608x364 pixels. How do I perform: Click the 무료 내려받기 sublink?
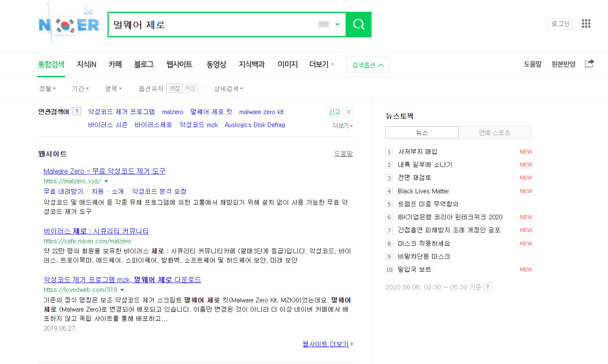63,191
